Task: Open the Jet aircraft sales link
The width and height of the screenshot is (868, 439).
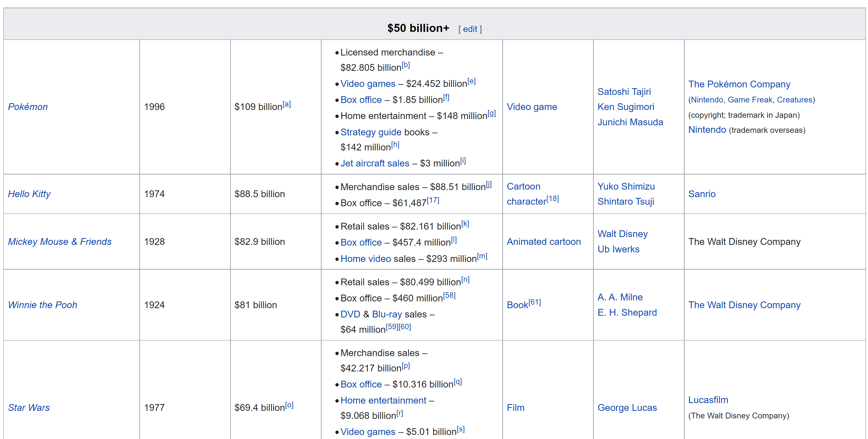Action: click(375, 163)
